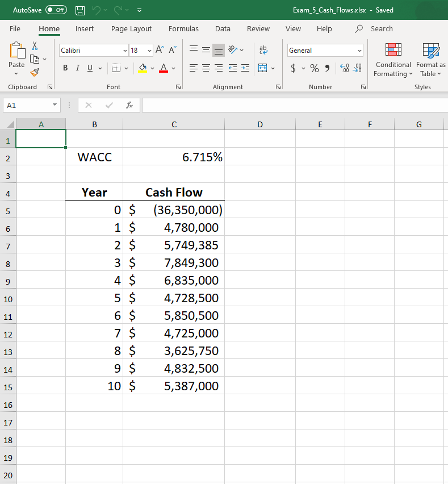Click the Undo arrow icon
Screen dimensions: 448x484
tap(97, 10)
